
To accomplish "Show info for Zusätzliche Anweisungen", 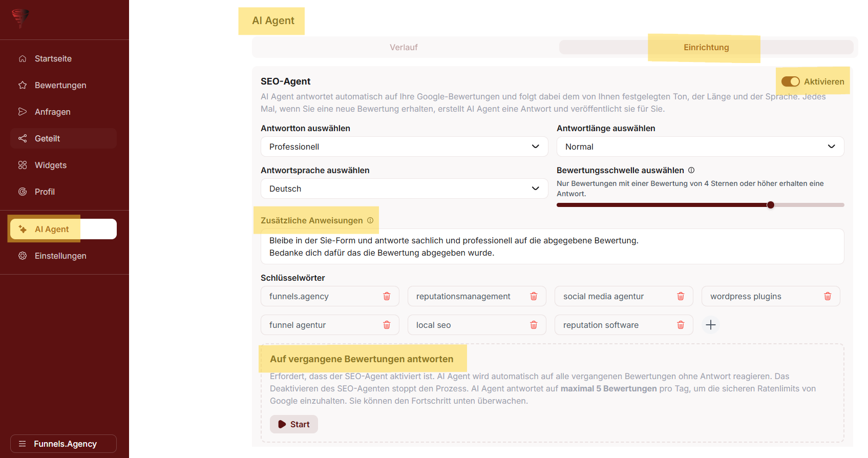I will coord(370,220).
